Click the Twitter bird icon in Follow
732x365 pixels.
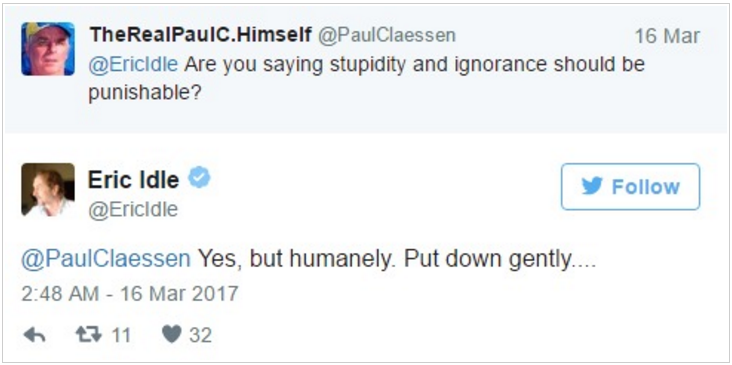[x=592, y=186]
